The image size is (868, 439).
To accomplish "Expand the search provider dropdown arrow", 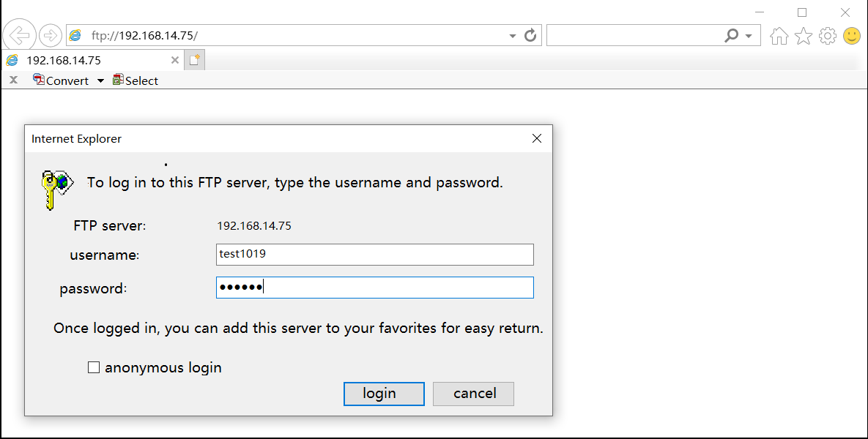I will 749,36.
